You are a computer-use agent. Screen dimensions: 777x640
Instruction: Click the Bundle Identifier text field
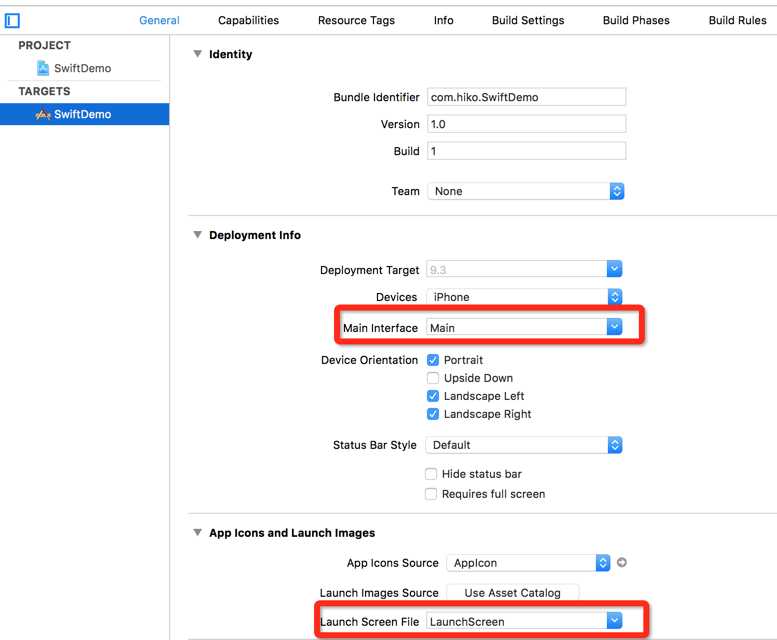coord(526,97)
